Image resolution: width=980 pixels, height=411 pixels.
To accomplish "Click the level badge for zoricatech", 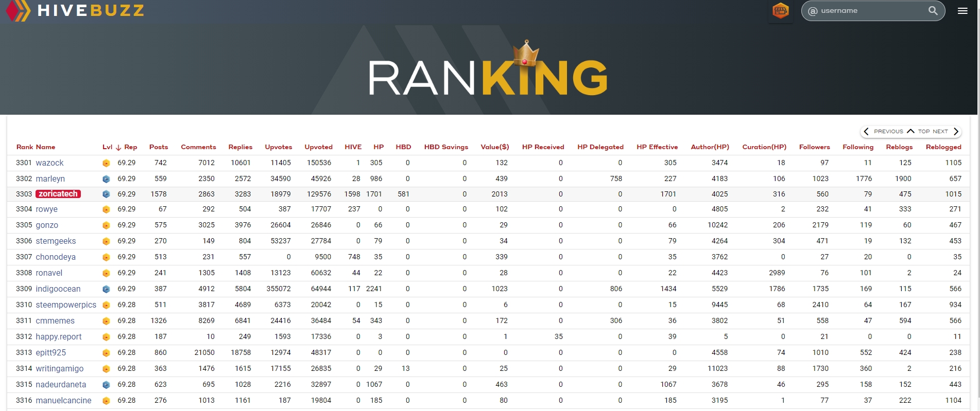I will pos(106,194).
